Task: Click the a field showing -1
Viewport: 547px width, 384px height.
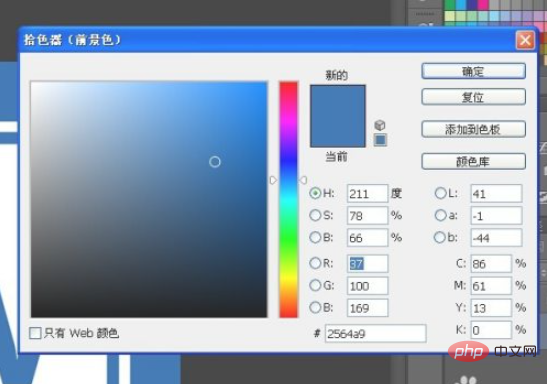Action: [x=496, y=216]
